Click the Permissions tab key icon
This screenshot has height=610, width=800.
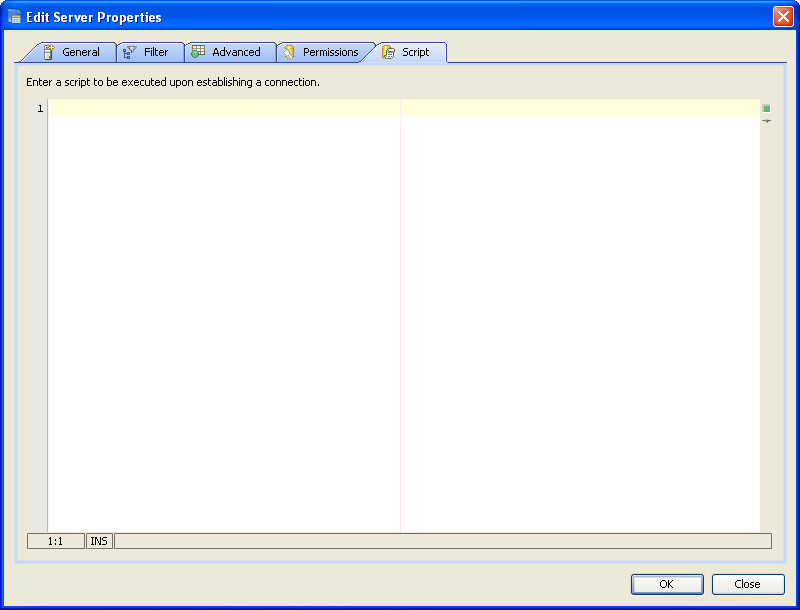click(289, 52)
